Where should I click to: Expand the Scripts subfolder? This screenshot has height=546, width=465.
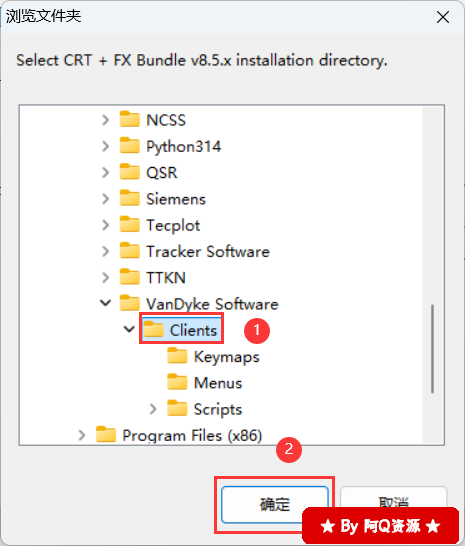(x=153, y=409)
